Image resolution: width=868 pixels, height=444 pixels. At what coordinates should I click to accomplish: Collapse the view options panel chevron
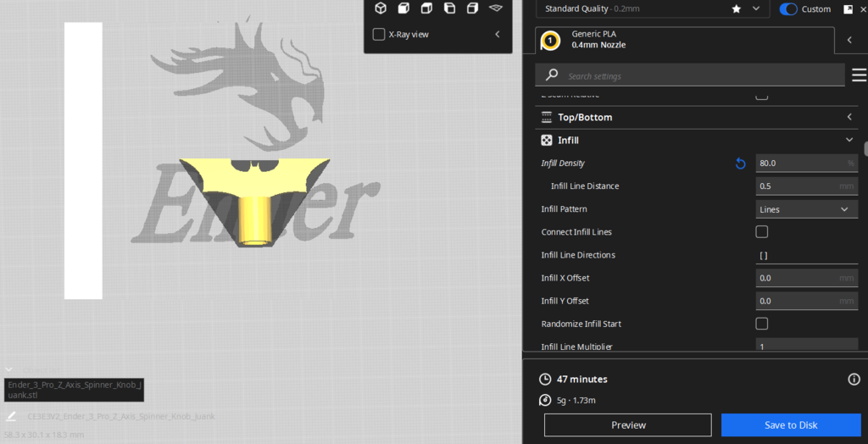497,35
